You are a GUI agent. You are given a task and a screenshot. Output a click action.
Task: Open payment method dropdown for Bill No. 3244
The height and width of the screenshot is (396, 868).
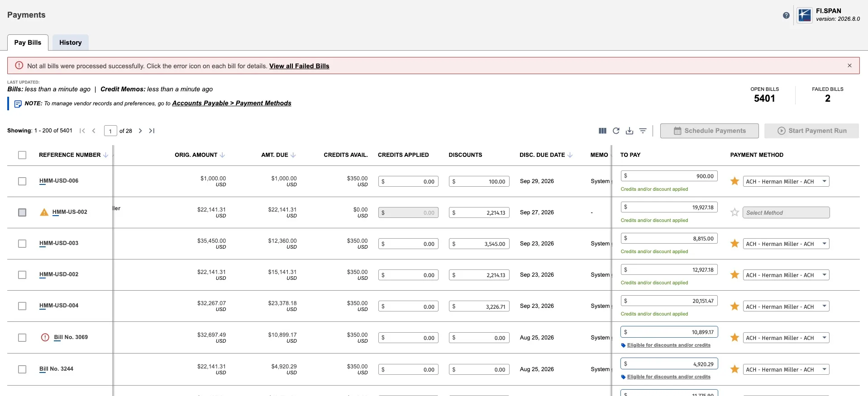click(786, 369)
